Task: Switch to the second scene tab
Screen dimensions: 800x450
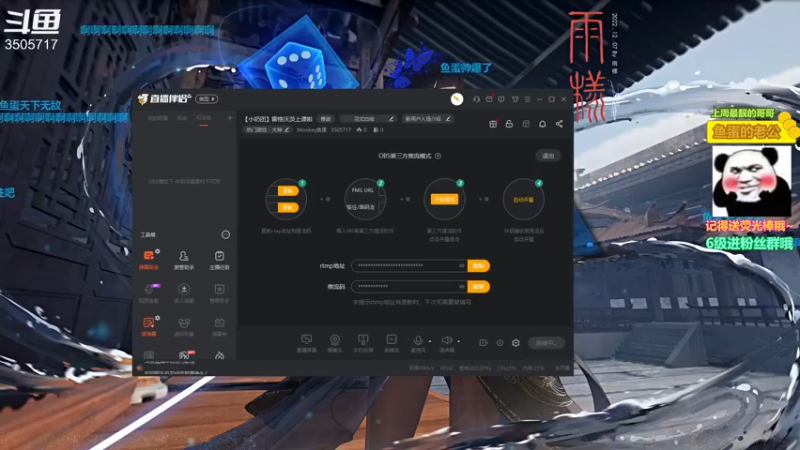Action: tap(182, 118)
